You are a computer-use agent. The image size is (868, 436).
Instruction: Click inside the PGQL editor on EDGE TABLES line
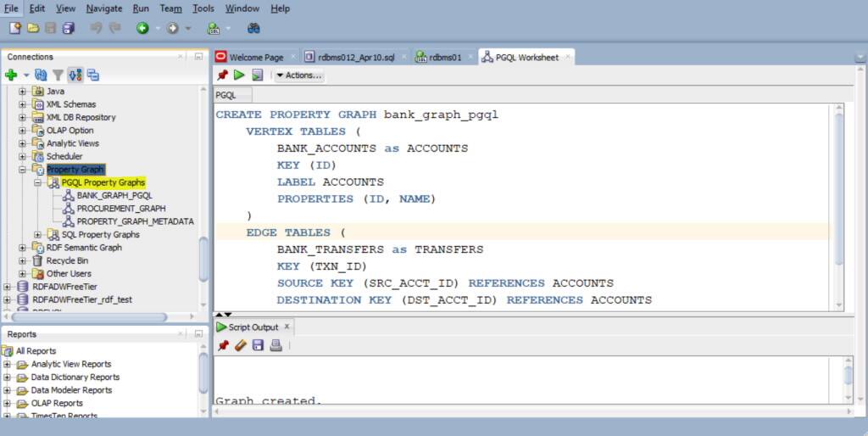click(x=521, y=232)
